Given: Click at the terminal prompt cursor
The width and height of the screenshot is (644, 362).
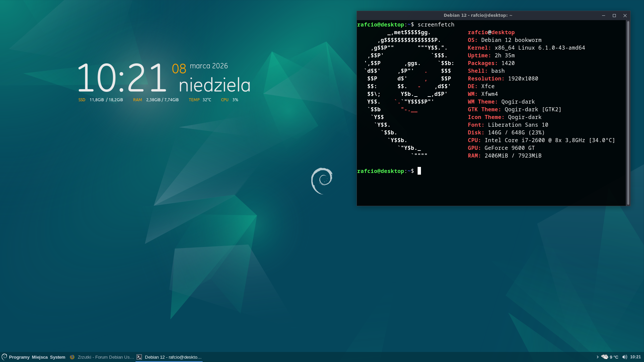Looking at the screenshot, I should 419,171.
